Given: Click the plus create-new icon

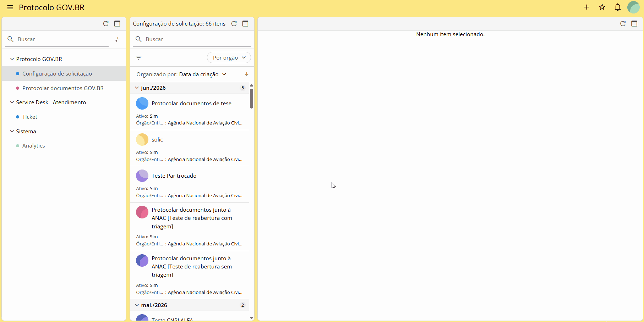Looking at the screenshot, I should coord(586,7).
